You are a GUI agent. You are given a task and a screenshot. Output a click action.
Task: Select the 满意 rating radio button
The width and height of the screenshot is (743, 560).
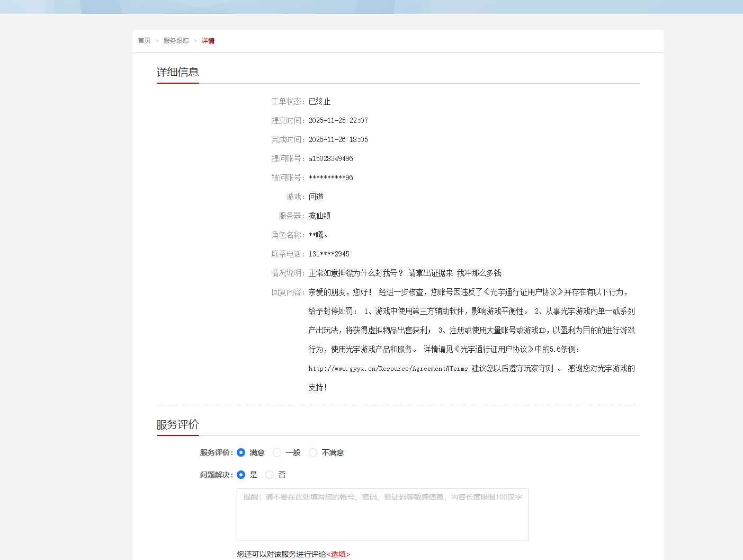point(241,452)
